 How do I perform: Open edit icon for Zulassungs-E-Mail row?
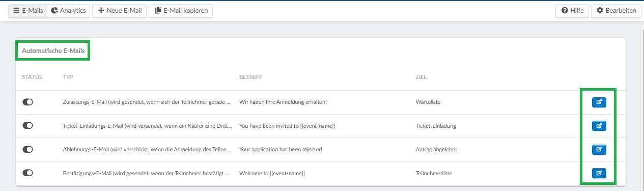coord(599,102)
